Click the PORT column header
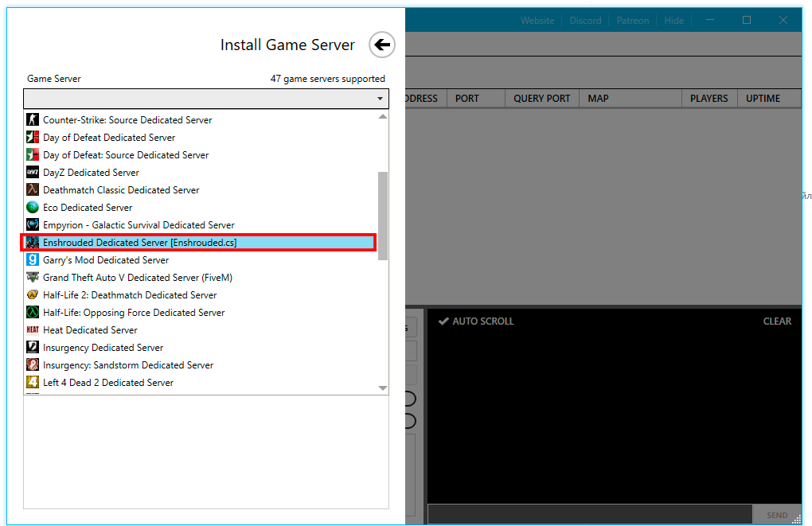 tap(475, 99)
